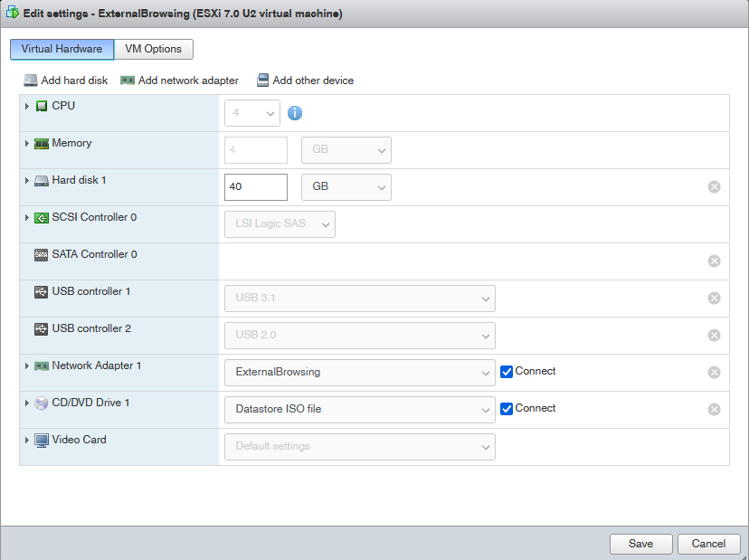This screenshot has height=560, width=749.
Task: Switch to the VM Options tab
Action: (x=153, y=49)
